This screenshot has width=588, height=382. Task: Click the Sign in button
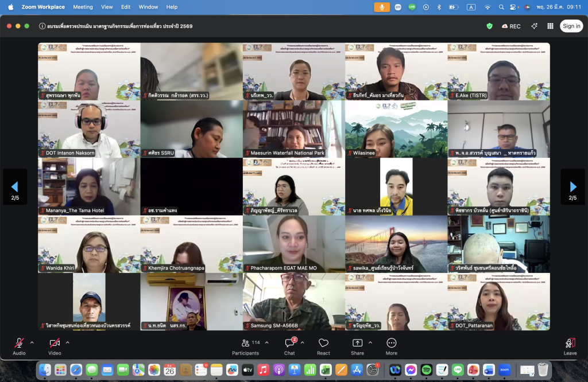coord(571,26)
